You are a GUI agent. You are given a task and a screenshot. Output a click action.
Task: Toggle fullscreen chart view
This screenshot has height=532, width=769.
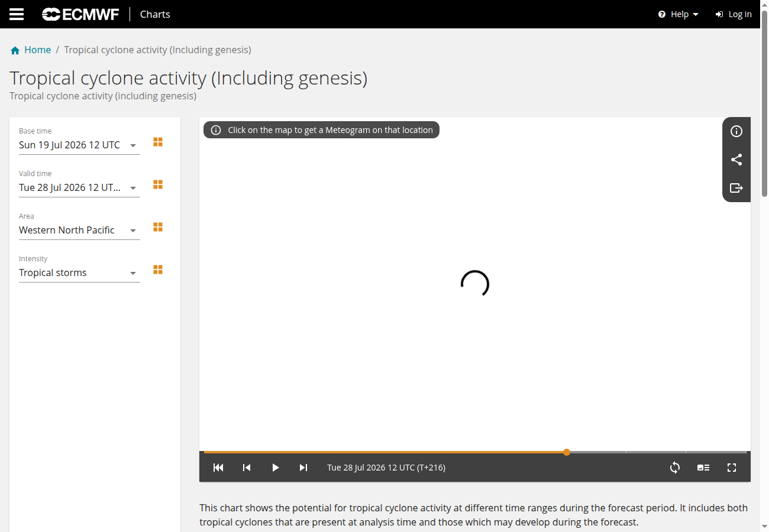pyautogui.click(x=732, y=468)
